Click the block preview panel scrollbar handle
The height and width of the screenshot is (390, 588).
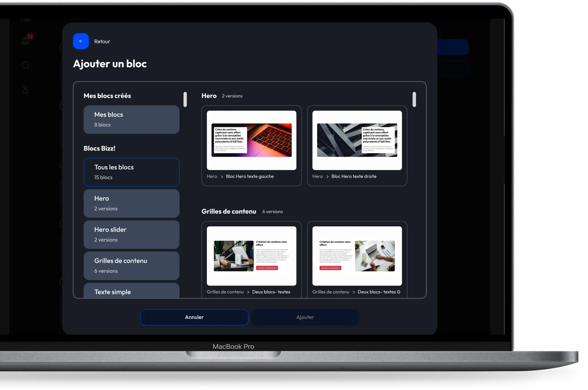[414, 99]
